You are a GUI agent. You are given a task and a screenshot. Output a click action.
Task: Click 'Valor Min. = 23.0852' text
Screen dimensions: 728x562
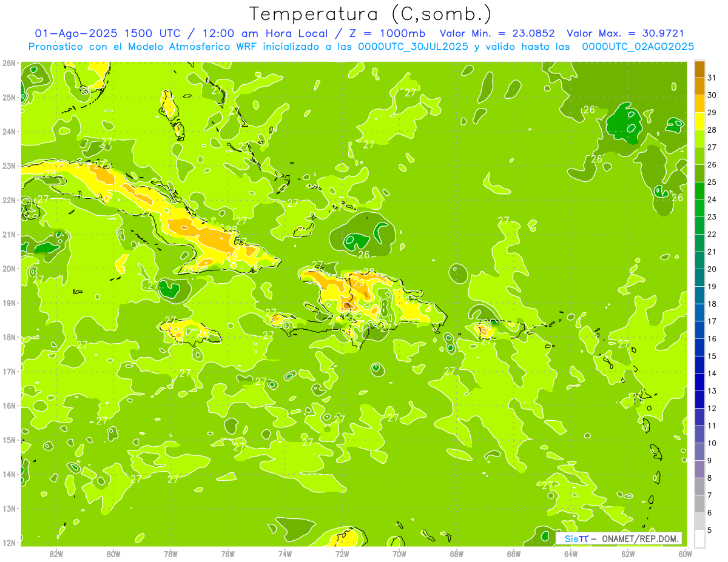tap(497, 33)
